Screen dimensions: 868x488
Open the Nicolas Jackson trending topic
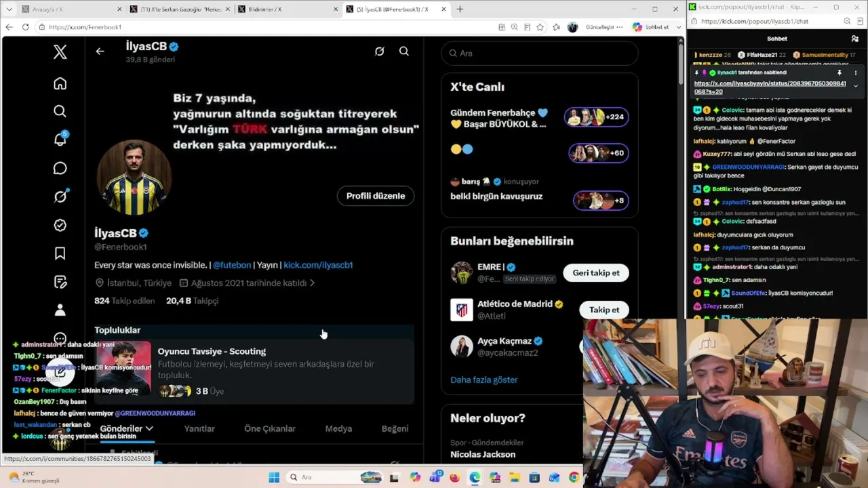[x=483, y=454]
